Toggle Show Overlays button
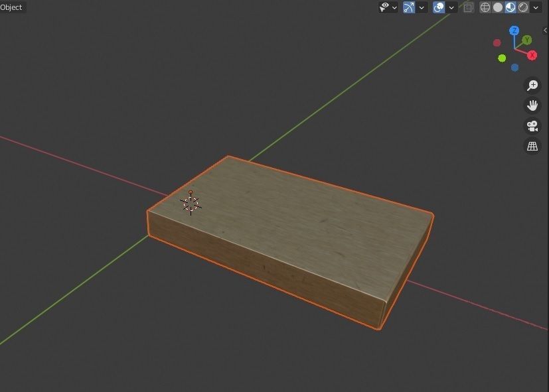 (x=439, y=7)
